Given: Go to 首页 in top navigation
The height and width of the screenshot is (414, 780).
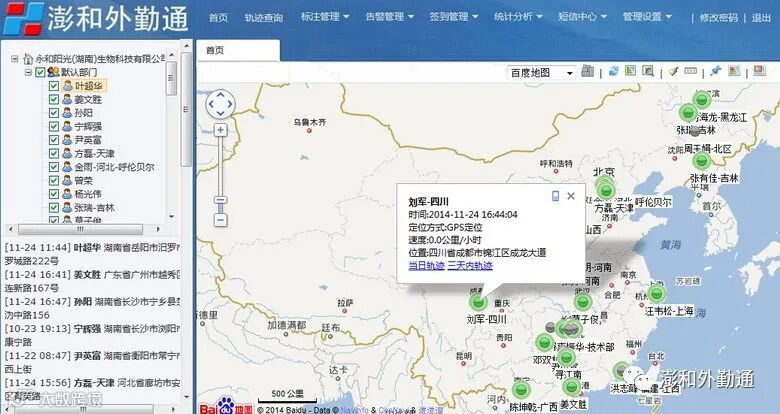Looking at the screenshot, I should coord(218,17).
